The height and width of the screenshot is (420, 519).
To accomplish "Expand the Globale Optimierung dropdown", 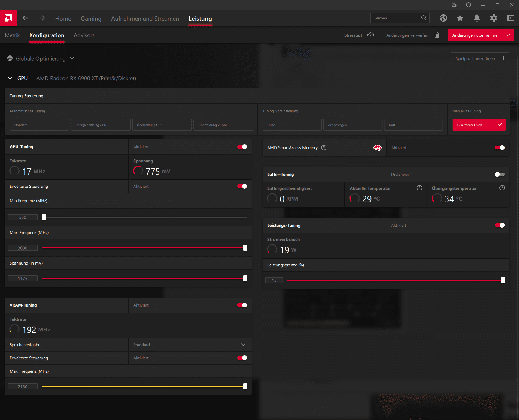I will click(x=72, y=58).
